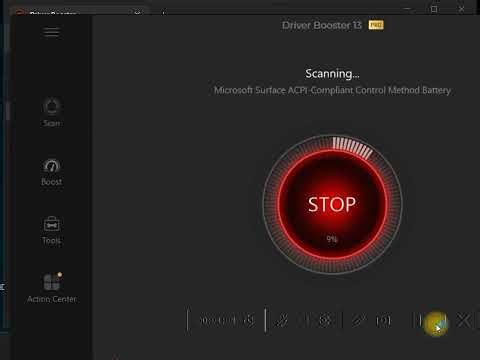Screen dimensions: 480x360
Task: Open the Boost speedometer section
Action: (51, 172)
